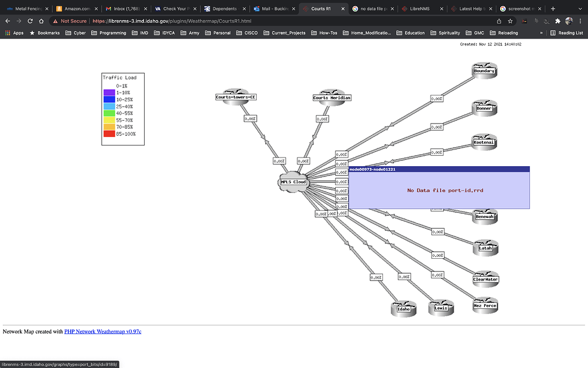Open the browser profile dropdown arrow

[x=568, y=20]
